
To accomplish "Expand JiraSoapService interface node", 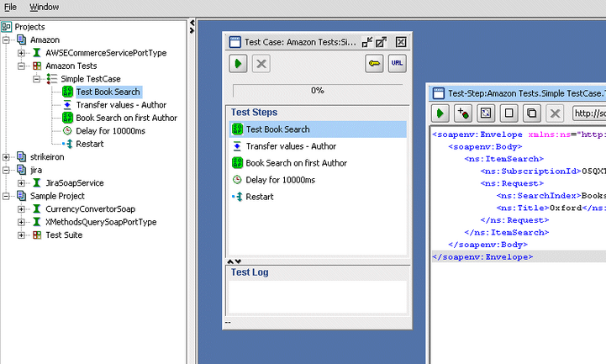I will (21, 182).
